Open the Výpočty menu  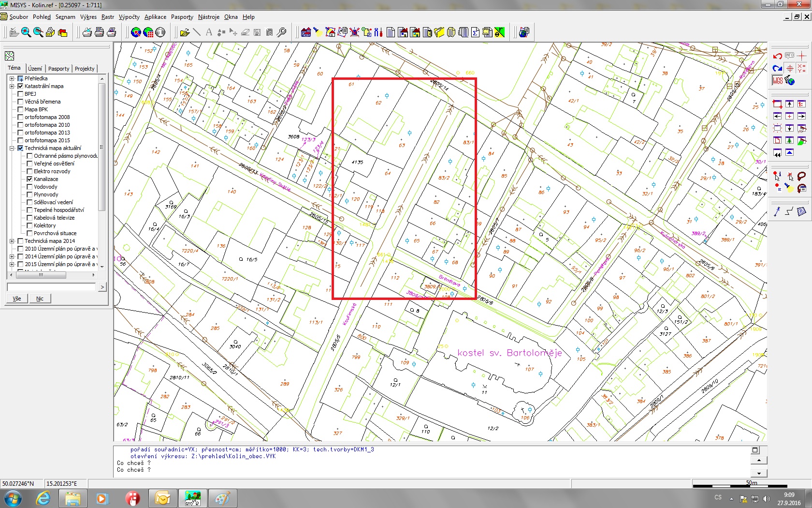[x=129, y=17]
